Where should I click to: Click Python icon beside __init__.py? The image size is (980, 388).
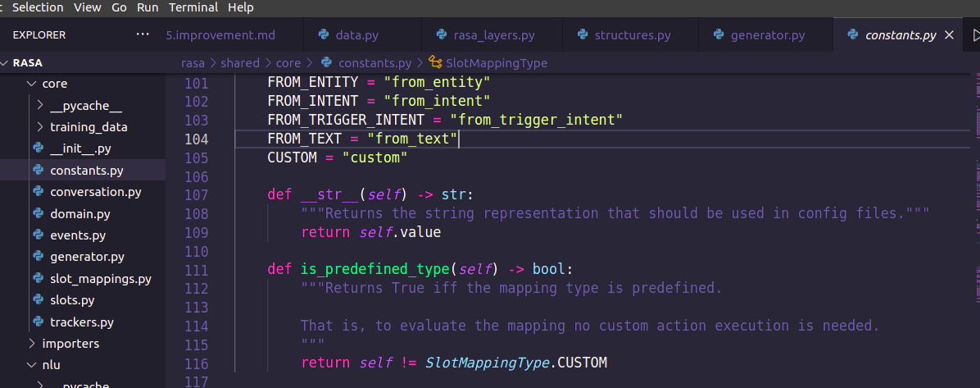[x=39, y=148]
